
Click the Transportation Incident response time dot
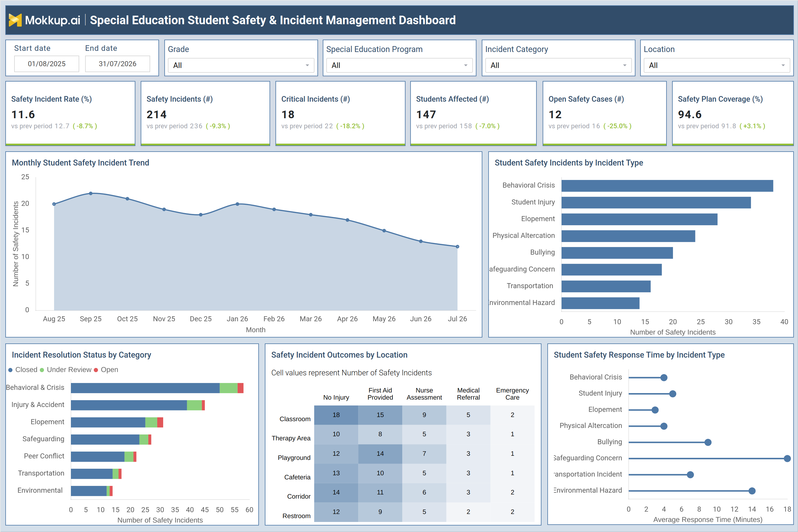pyautogui.click(x=690, y=475)
